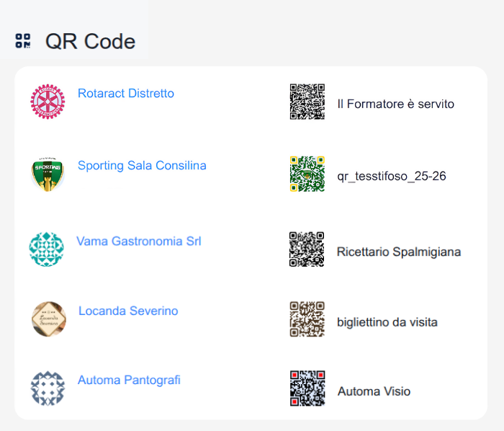
Task: Click the grey-blue Automa Pantografi avatar
Action: point(48,388)
